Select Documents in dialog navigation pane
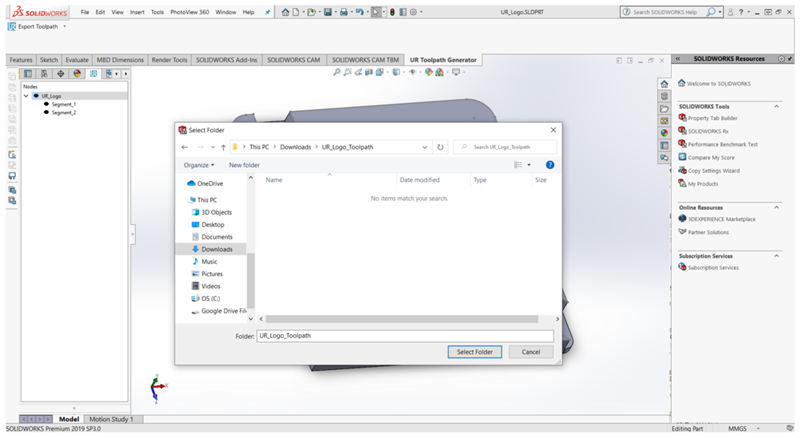 click(216, 237)
